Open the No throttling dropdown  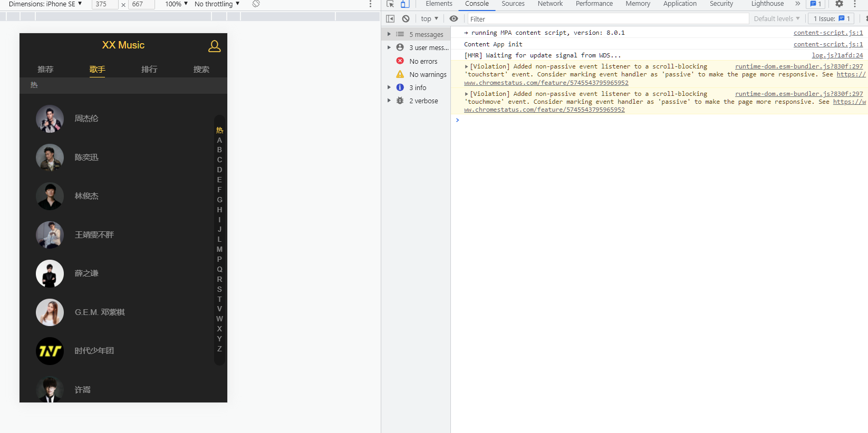(x=217, y=4)
